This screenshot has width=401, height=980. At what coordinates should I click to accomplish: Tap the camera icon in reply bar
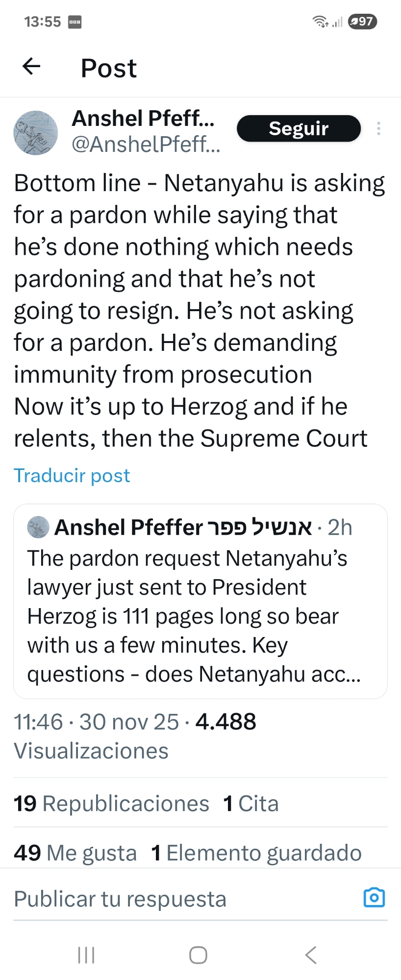tap(374, 898)
